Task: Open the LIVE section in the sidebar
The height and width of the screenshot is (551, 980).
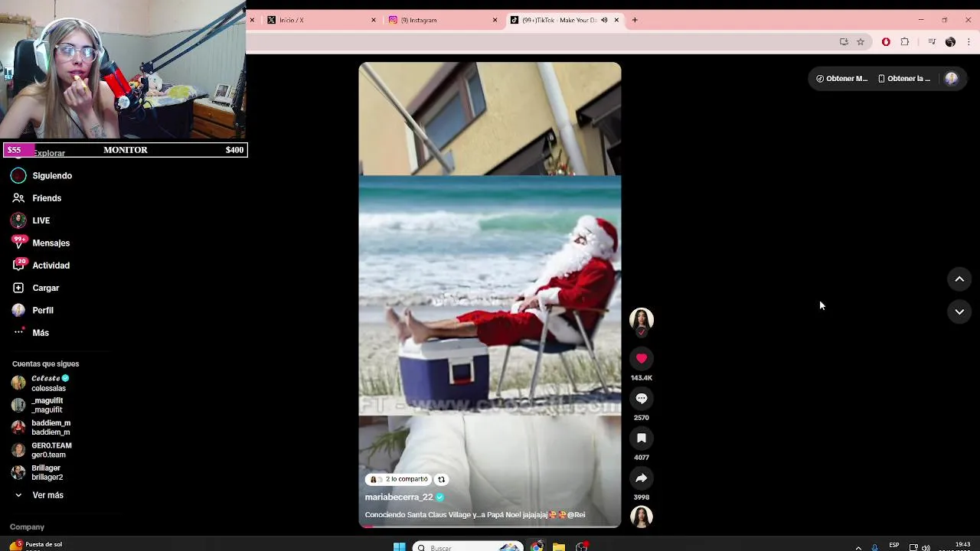Action: (x=41, y=220)
